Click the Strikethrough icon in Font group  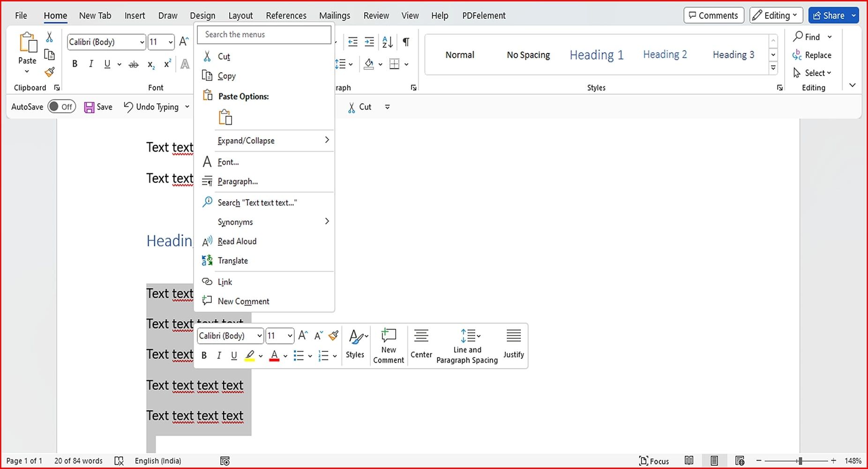tap(134, 64)
